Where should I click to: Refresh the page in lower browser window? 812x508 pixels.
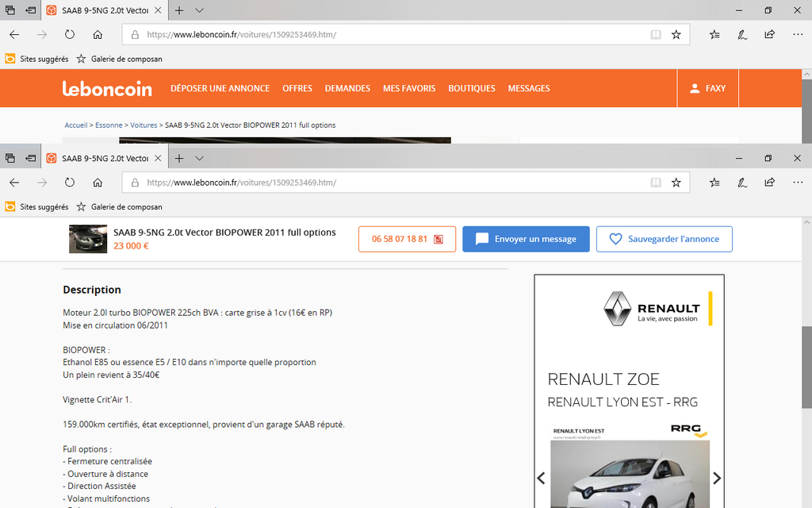click(x=70, y=183)
